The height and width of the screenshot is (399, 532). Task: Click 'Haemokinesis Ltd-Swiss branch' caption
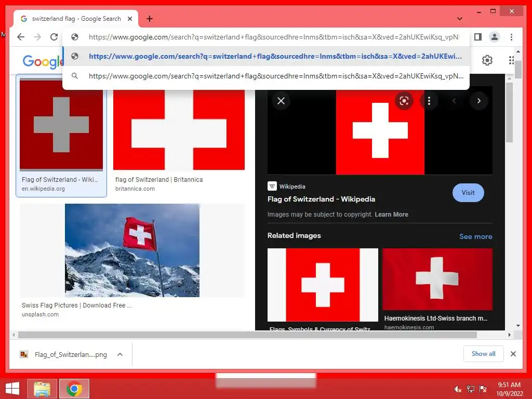(x=436, y=318)
